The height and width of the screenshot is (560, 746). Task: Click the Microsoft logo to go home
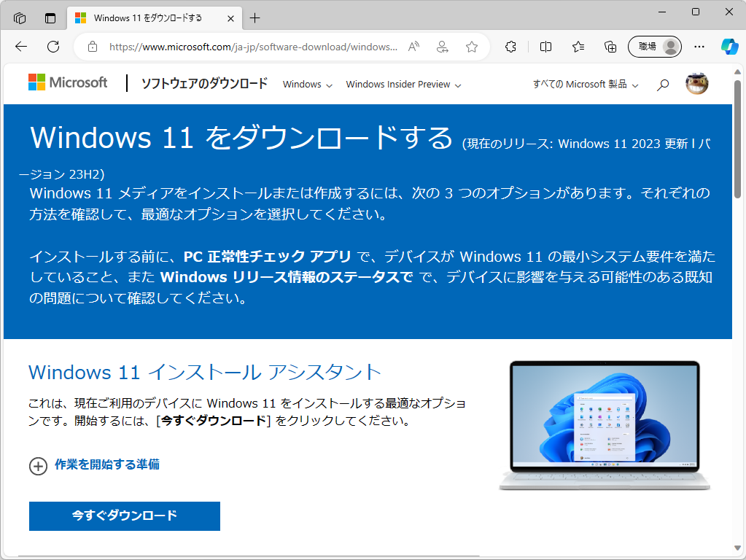[67, 82]
